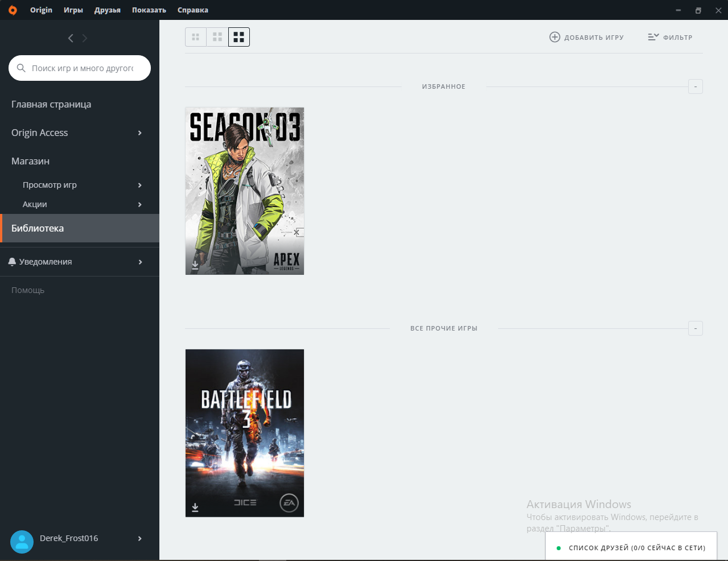Close the Origin window
The height and width of the screenshot is (561, 728).
[x=718, y=10]
